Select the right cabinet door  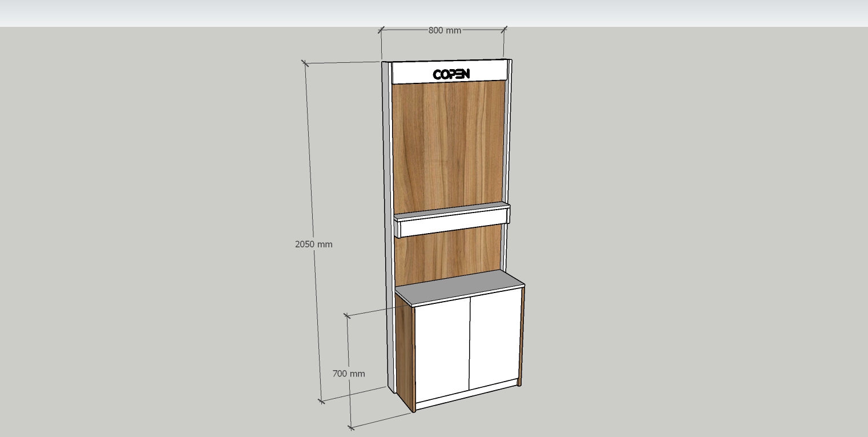pyautogui.click(x=495, y=340)
